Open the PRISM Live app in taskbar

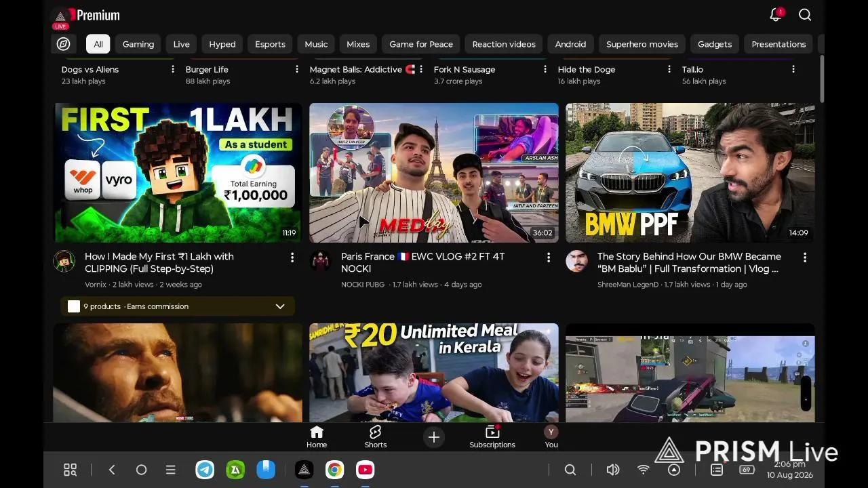pos(304,470)
